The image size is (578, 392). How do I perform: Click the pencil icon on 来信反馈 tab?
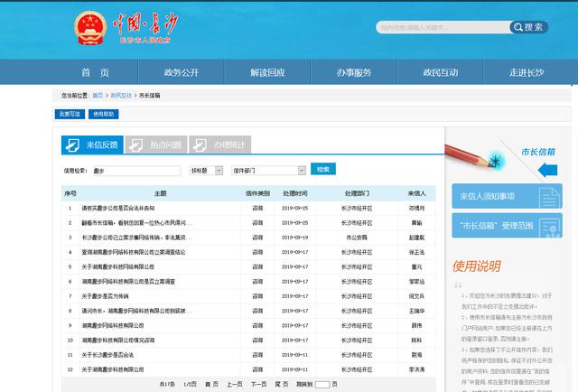coord(72,145)
